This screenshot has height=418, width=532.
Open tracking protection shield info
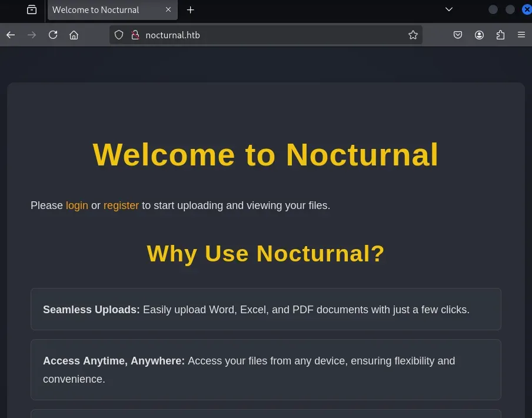click(x=119, y=35)
